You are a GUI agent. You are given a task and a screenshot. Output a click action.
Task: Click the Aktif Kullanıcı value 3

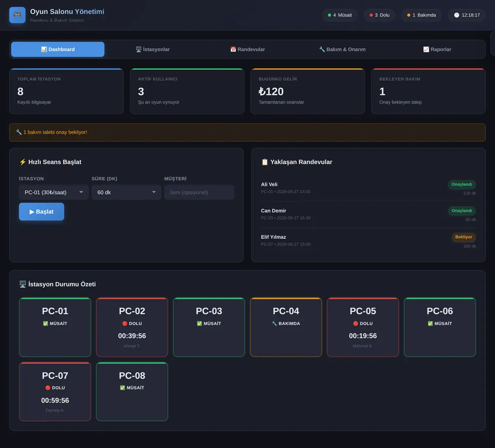coord(141,92)
